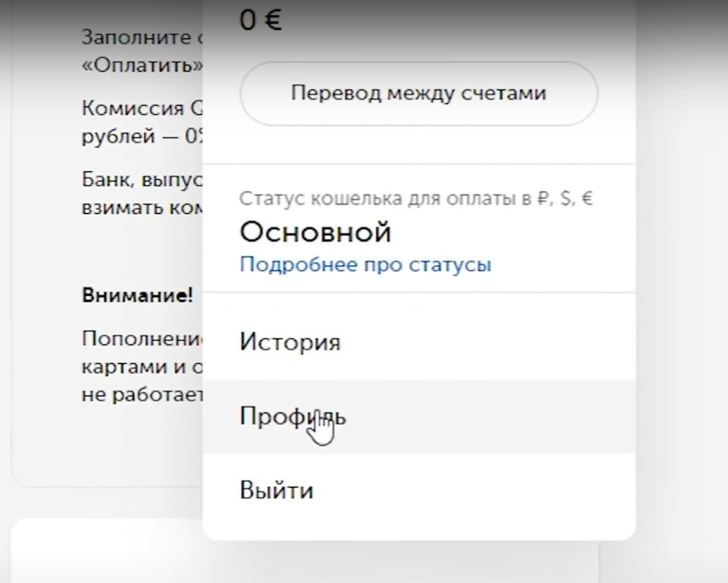Click the 'Перевод между счетами' button

(x=419, y=93)
